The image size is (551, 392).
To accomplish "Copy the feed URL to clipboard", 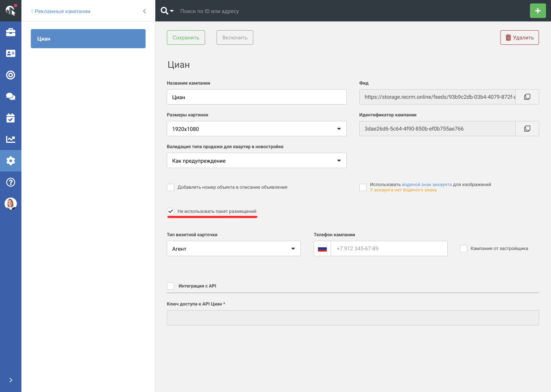I will coord(527,97).
